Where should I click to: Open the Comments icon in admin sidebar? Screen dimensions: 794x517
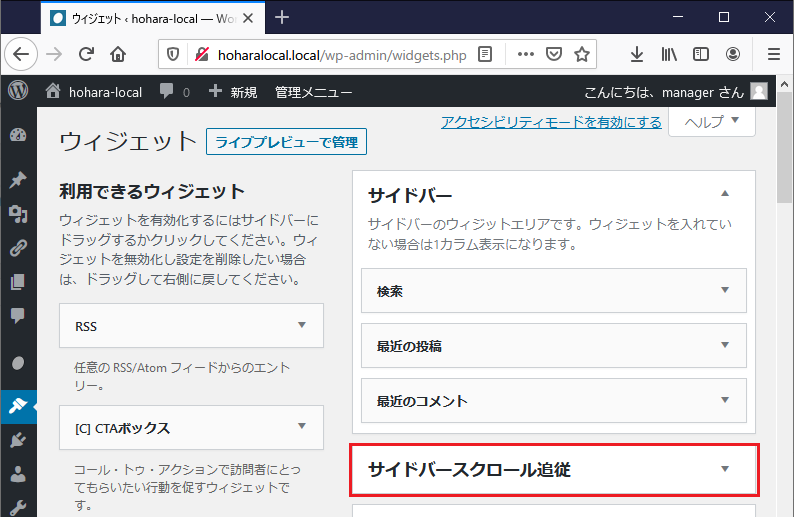point(17,316)
